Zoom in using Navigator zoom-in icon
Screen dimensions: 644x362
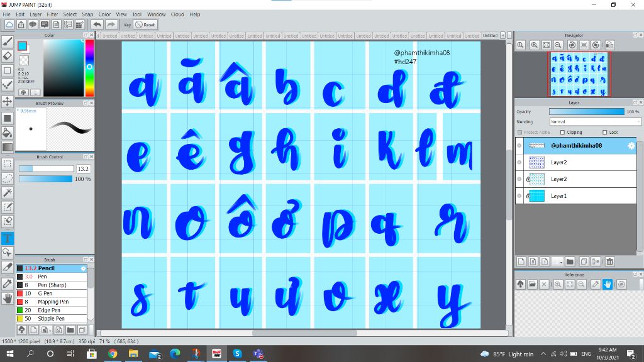coord(535,45)
